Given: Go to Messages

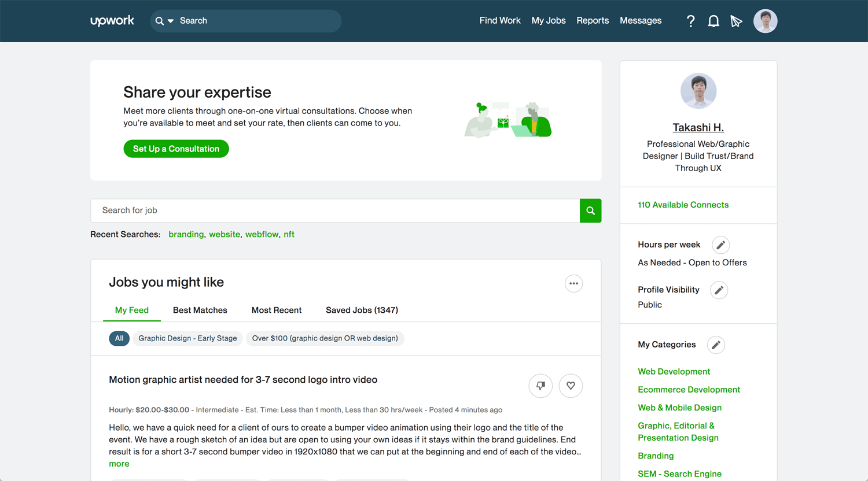Looking at the screenshot, I should click(x=641, y=20).
